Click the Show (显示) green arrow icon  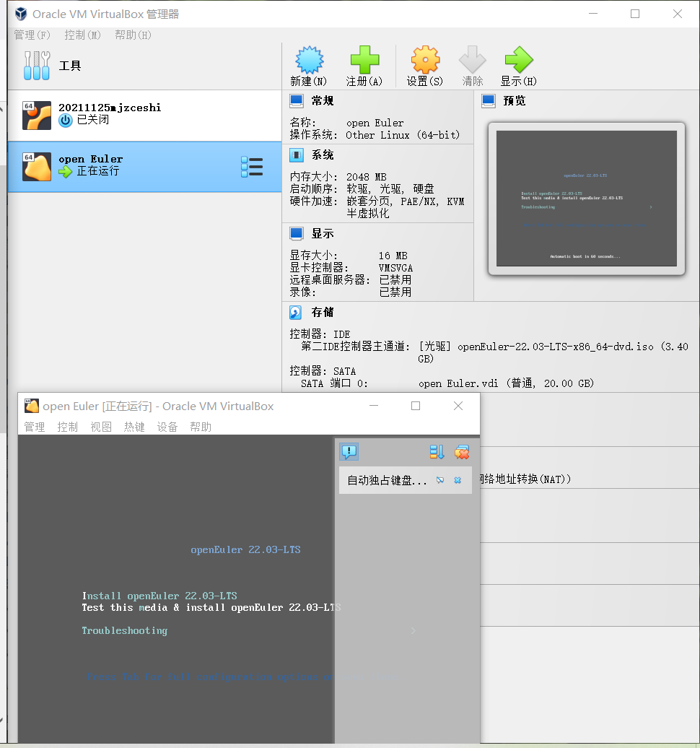pos(518,60)
